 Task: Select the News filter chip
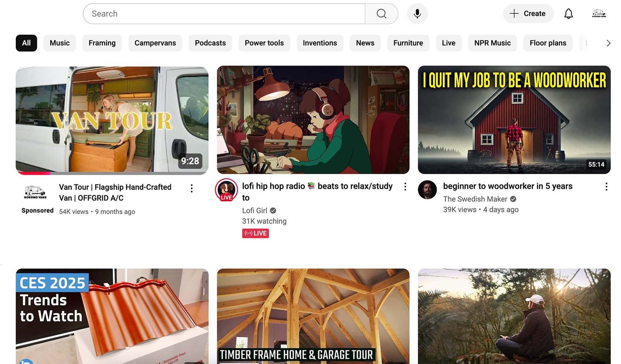365,43
